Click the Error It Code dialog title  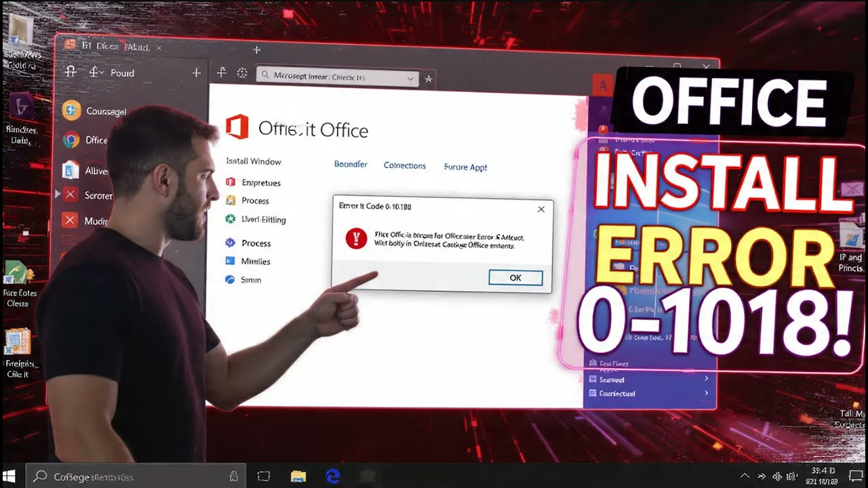(x=375, y=206)
